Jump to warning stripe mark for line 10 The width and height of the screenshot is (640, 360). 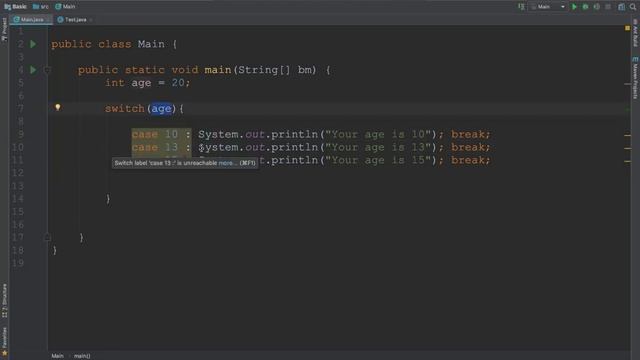(x=627, y=148)
